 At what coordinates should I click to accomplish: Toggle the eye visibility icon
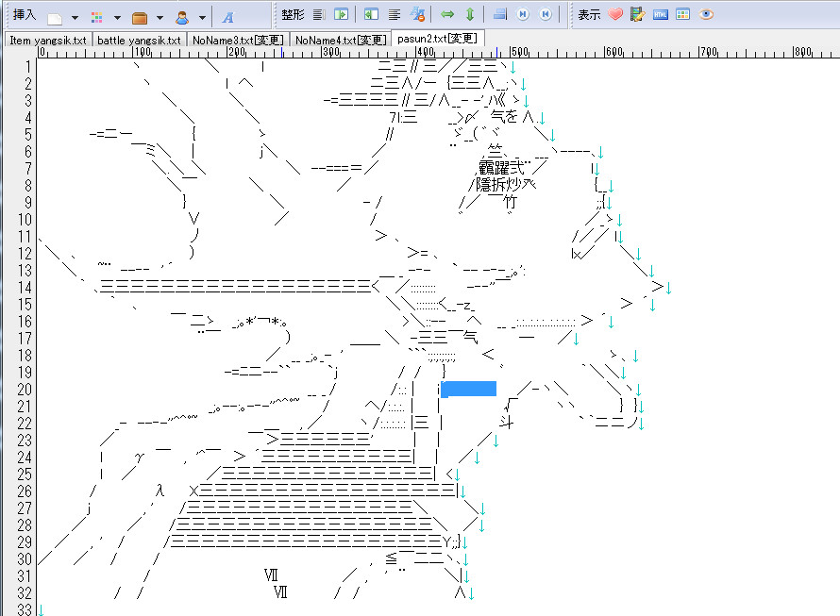pyautogui.click(x=706, y=15)
